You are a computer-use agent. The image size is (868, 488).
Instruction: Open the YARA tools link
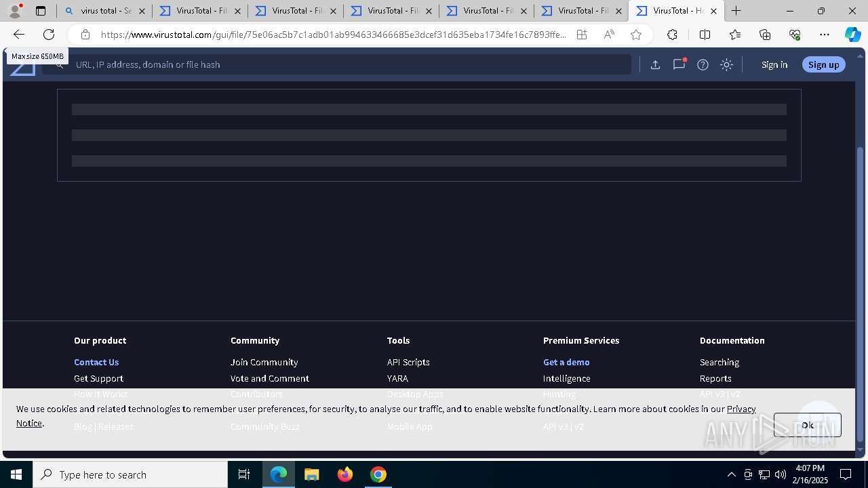(x=397, y=378)
